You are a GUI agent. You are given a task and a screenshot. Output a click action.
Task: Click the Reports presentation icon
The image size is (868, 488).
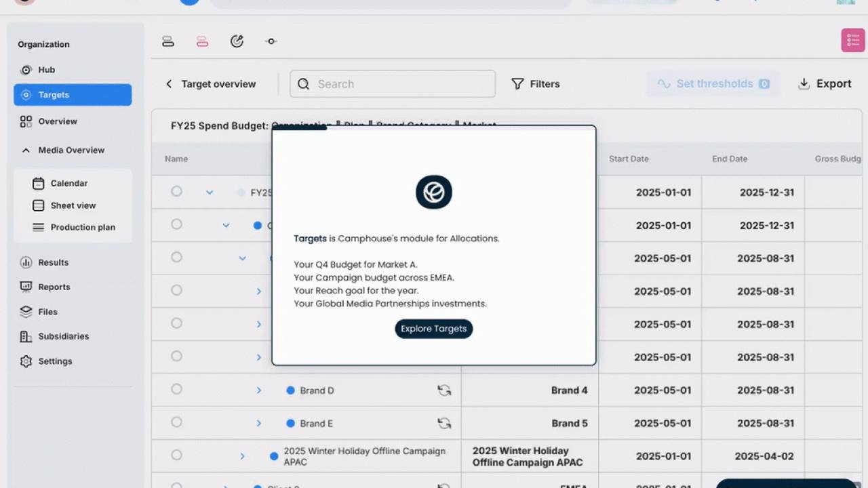[x=26, y=287]
